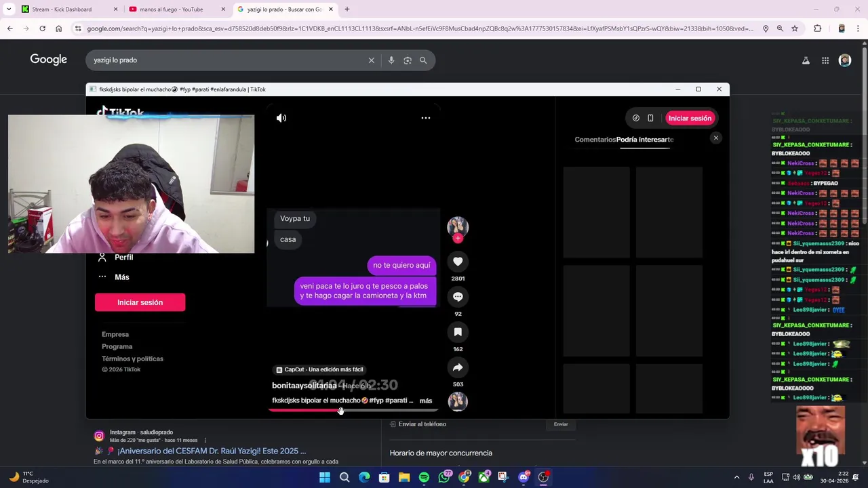The image size is (868, 488).
Task: Click 'Enviar al teléfono' link
Action: (x=422, y=424)
